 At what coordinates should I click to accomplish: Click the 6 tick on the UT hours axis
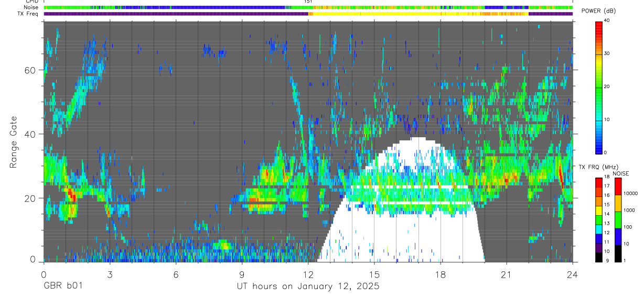tap(176, 274)
